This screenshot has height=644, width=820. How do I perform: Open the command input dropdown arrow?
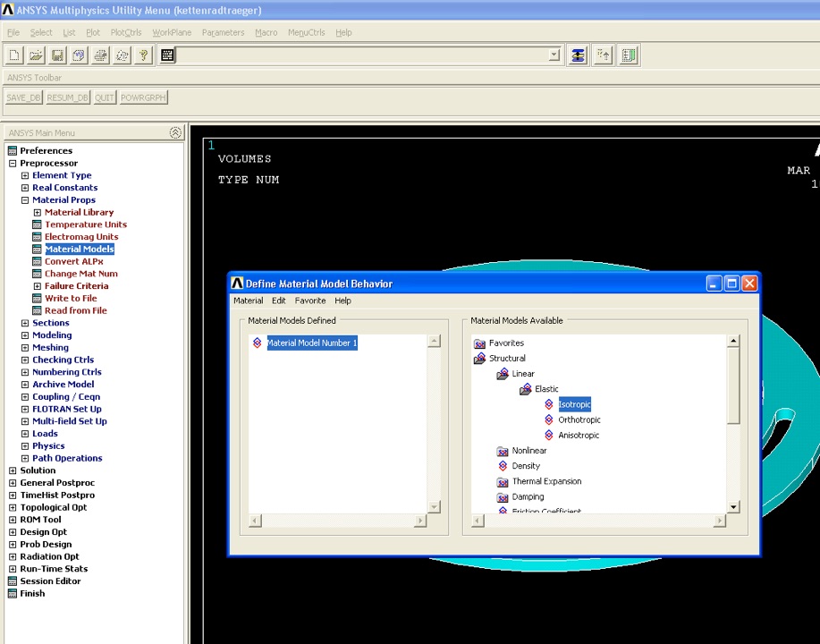click(x=554, y=55)
